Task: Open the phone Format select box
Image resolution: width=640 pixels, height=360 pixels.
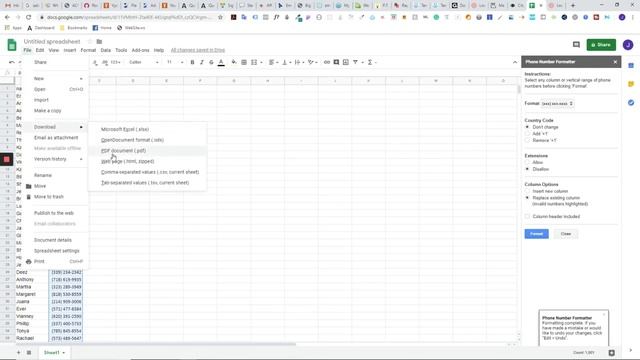Action: coord(557,104)
